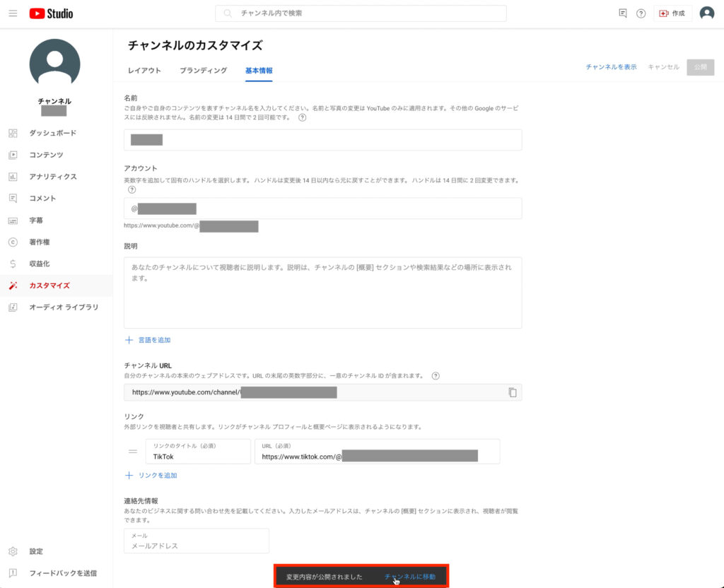Go to Analytics (アナリティクス) in sidebar
The image size is (724, 588).
(52, 177)
